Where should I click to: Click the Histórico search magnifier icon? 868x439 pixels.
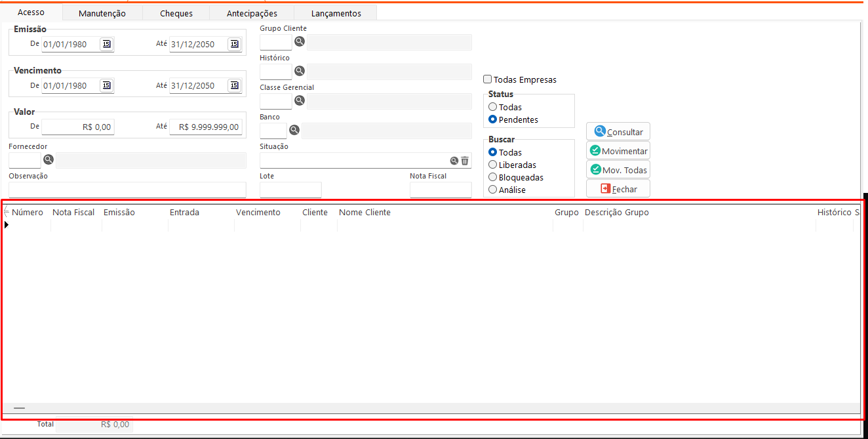click(x=299, y=71)
